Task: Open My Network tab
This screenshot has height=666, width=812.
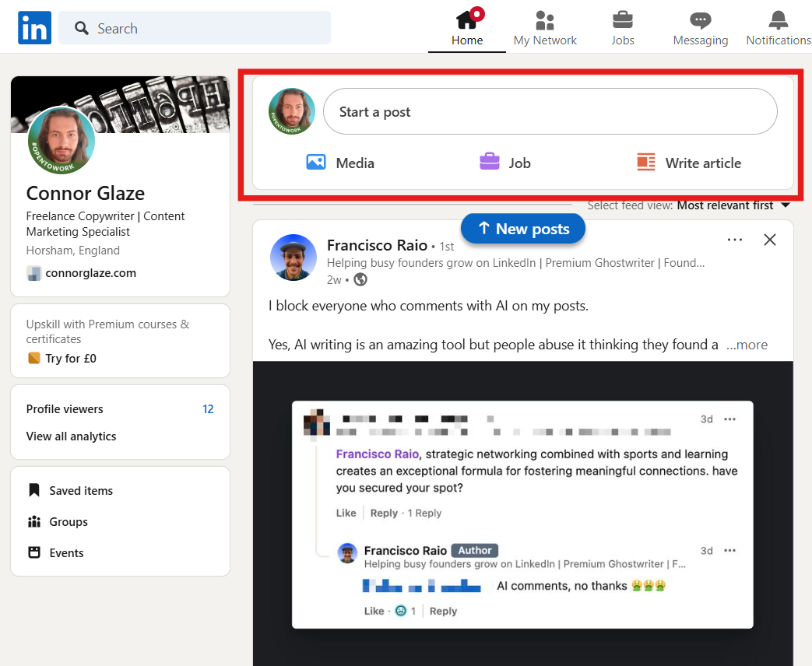Action: coord(545,29)
